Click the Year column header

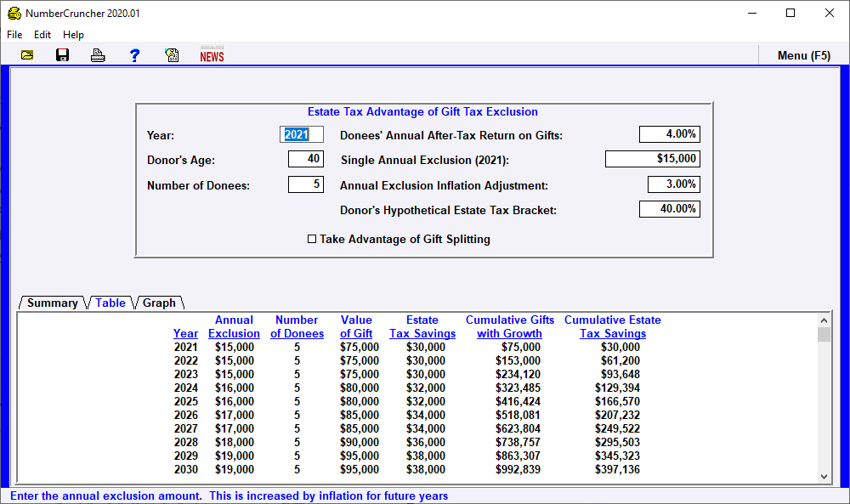(185, 334)
